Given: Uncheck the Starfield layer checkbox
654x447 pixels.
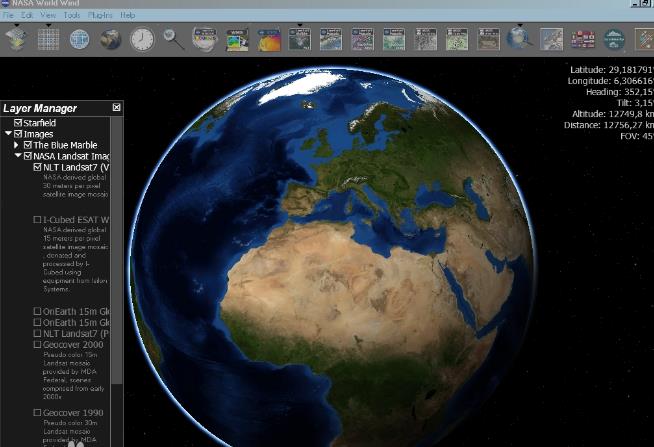Looking at the screenshot, I should click(x=18, y=123).
